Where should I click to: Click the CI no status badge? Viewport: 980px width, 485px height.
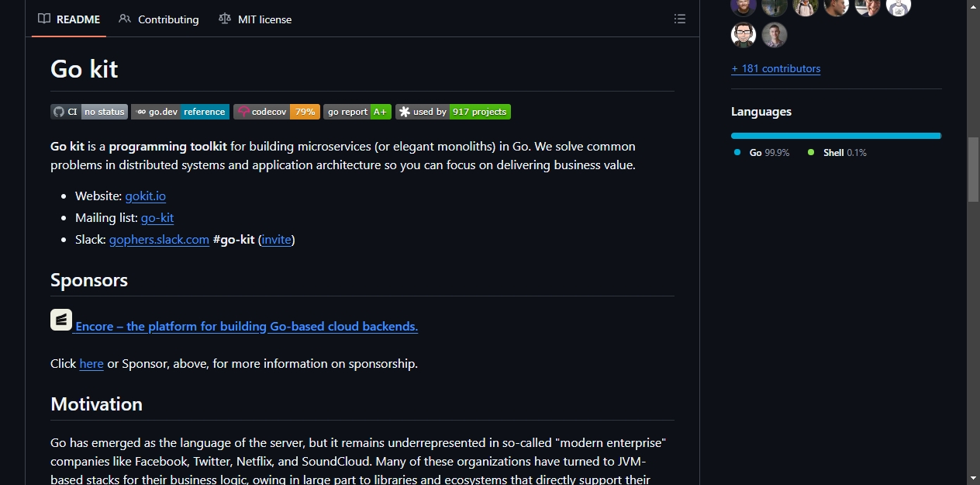pyautogui.click(x=89, y=112)
